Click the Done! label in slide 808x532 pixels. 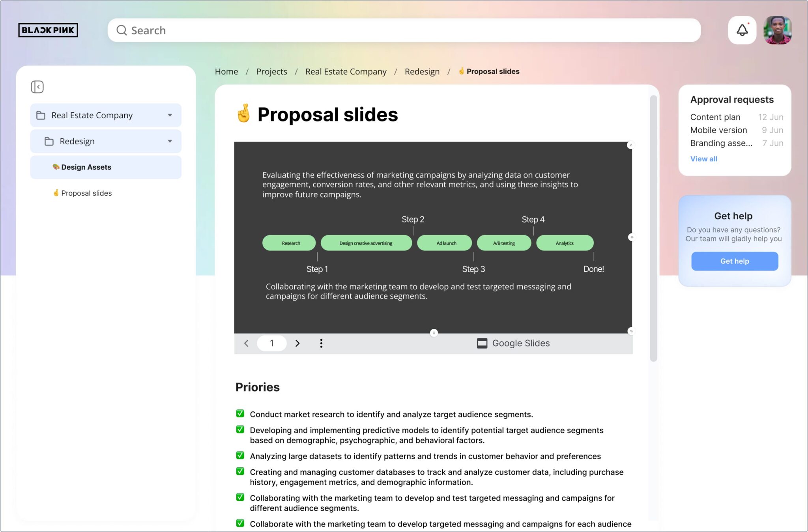point(593,269)
